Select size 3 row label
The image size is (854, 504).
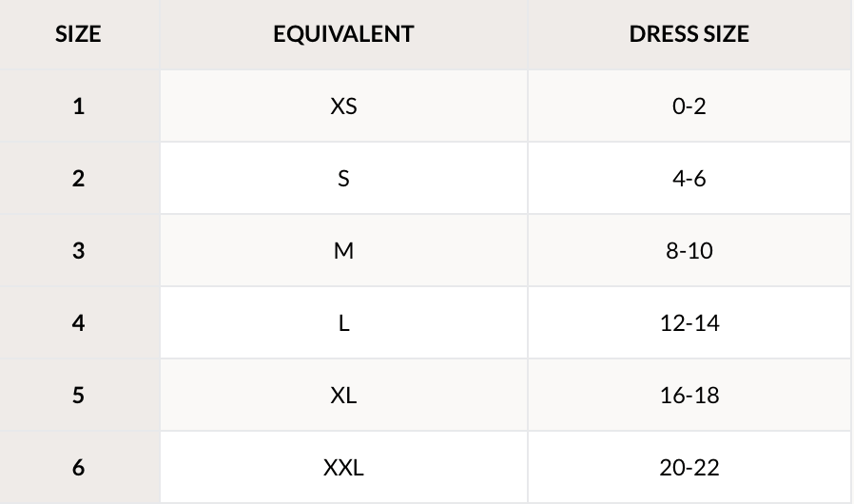coord(78,251)
